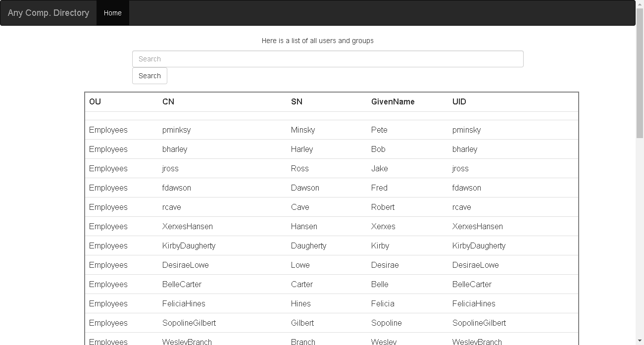Screen dimensions: 644x345
Task: Select the Xerxes given name cell
Action: pyautogui.click(x=383, y=226)
